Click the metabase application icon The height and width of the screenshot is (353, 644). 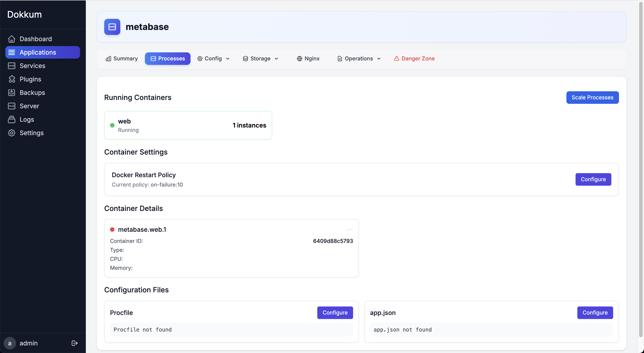point(112,27)
